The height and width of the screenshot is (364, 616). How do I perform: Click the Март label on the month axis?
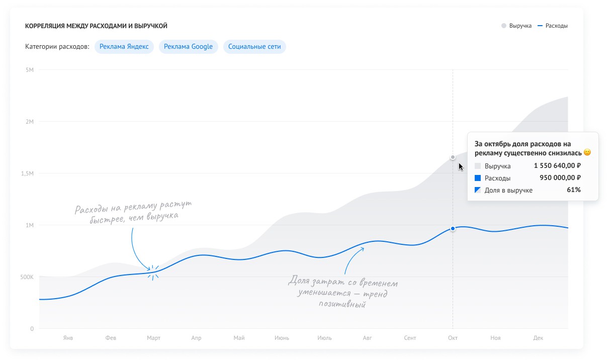tap(153, 338)
